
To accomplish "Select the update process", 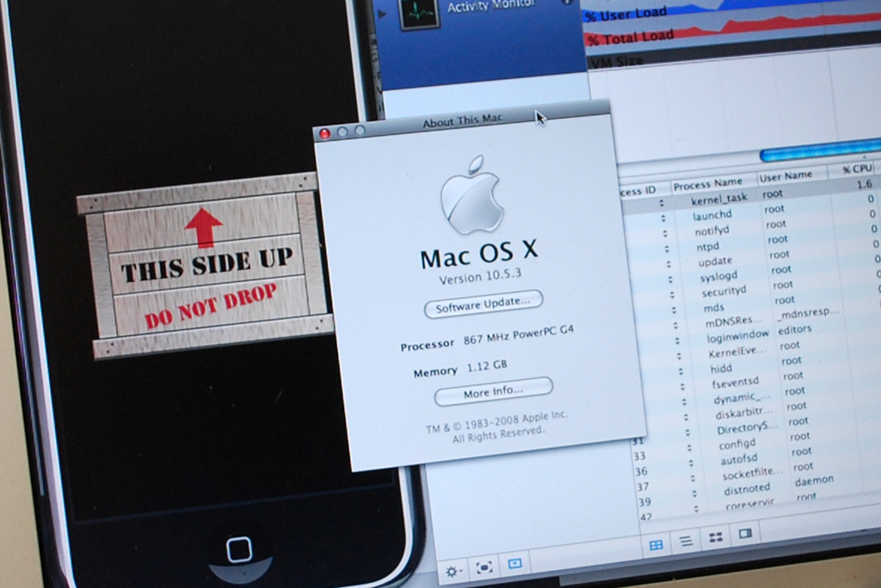I will [x=715, y=261].
